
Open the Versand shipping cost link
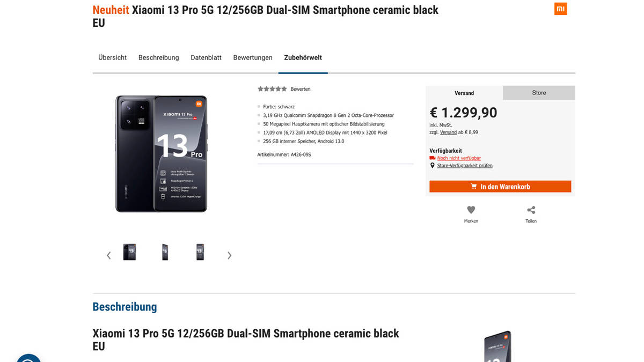pos(448,132)
